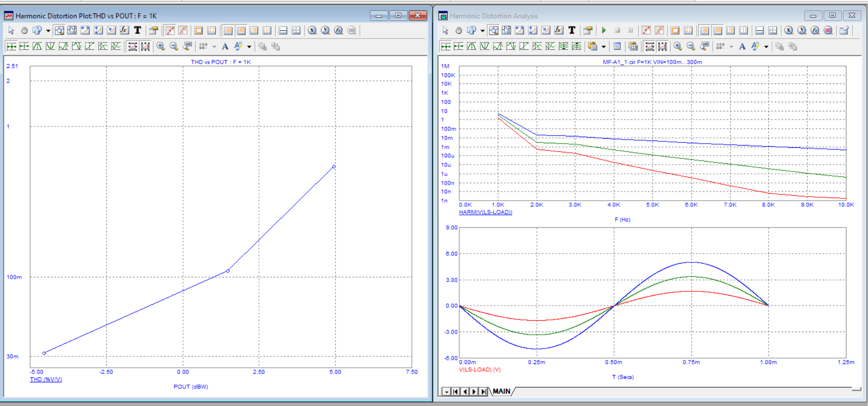Pause the analysis run
Image resolution: width=868 pixels, height=406 pixels.
point(630,31)
